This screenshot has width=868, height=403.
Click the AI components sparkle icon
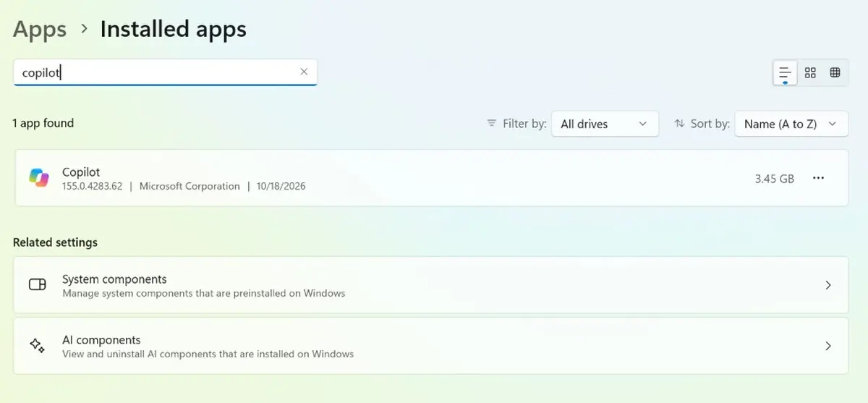pyautogui.click(x=38, y=346)
